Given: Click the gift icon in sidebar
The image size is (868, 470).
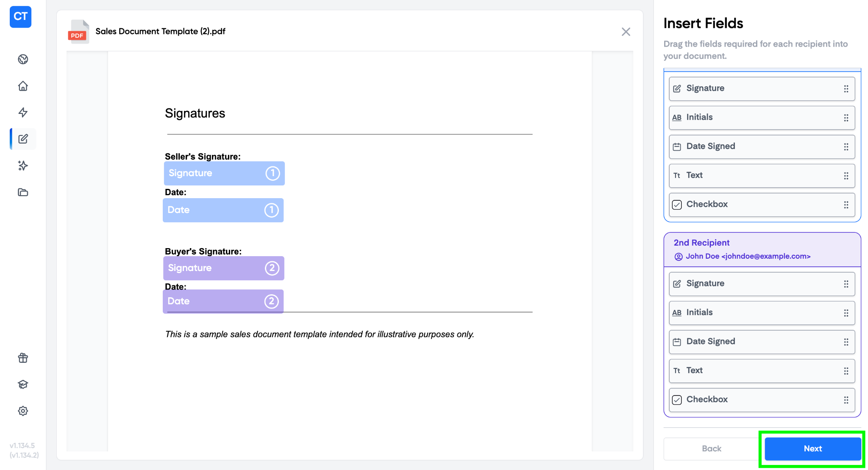Looking at the screenshot, I should 23,358.
